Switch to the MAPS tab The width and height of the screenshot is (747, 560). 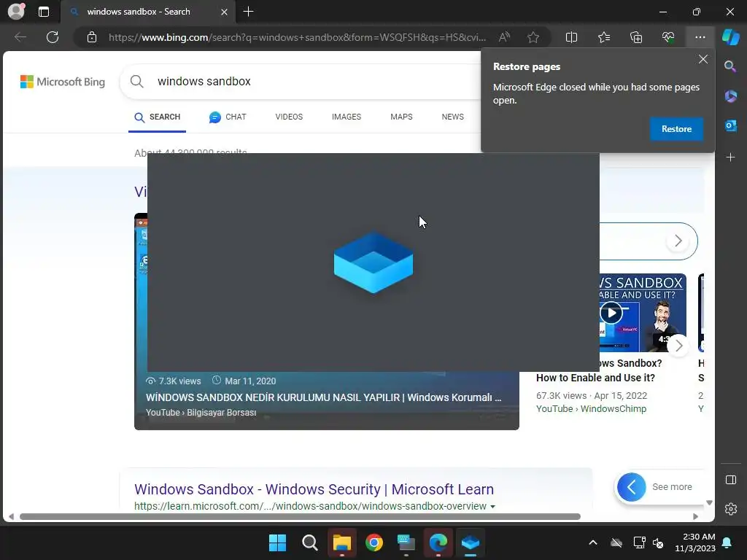click(401, 117)
